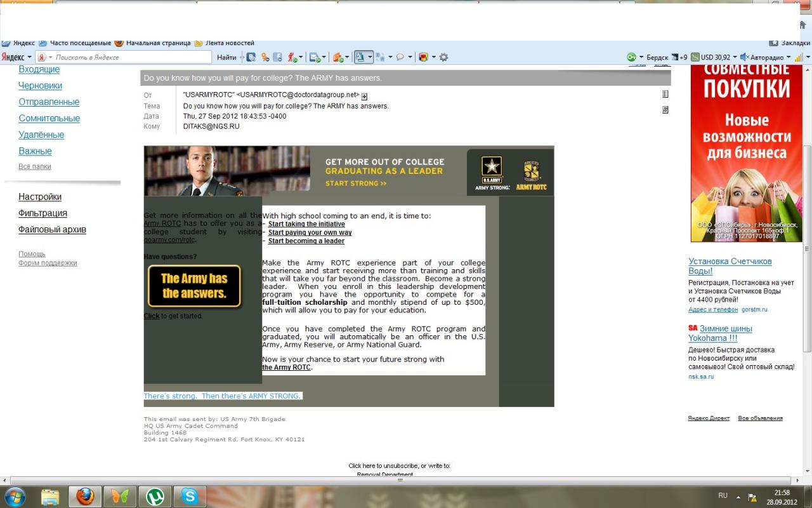Click the USD exchange rate widget

tap(710, 57)
